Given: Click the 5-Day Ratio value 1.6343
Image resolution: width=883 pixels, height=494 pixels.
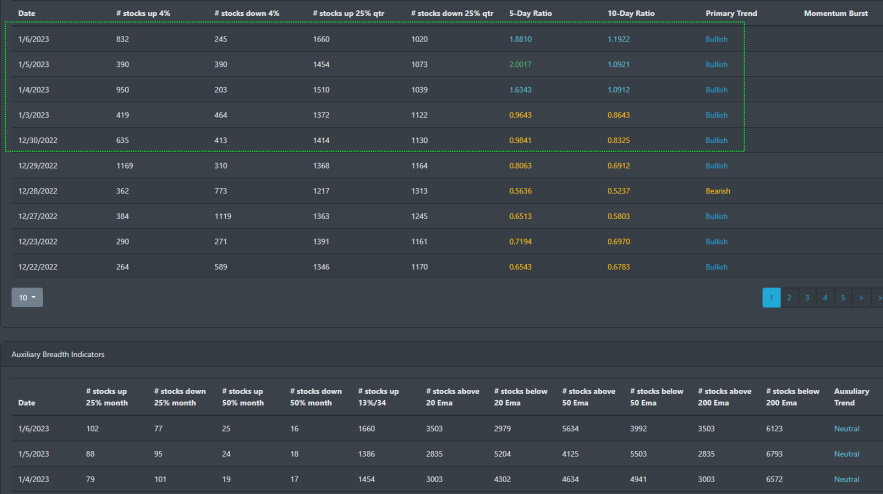Looking at the screenshot, I should pos(520,90).
